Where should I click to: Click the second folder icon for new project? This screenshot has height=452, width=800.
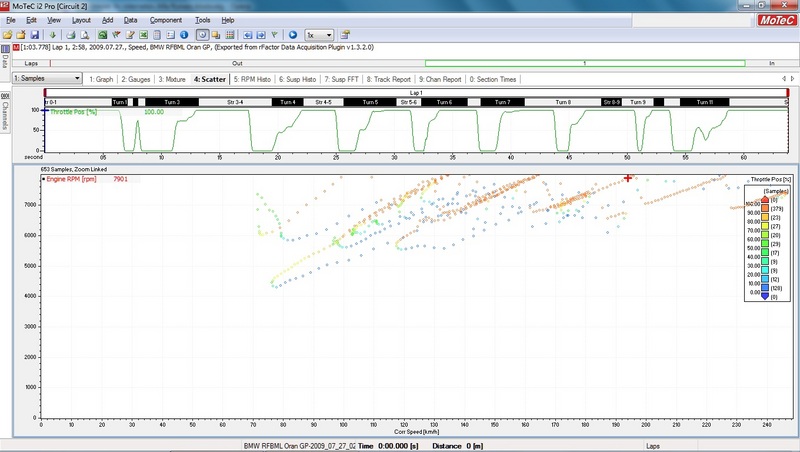[21, 35]
